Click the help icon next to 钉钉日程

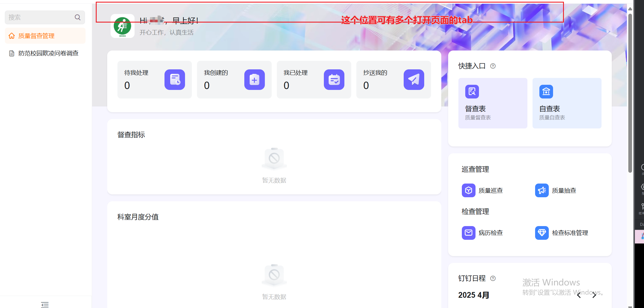click(x=493, y=278)
